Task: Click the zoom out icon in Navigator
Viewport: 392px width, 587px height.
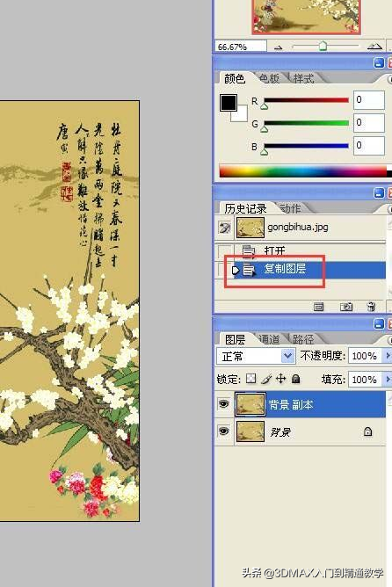Action: [279, 47]
